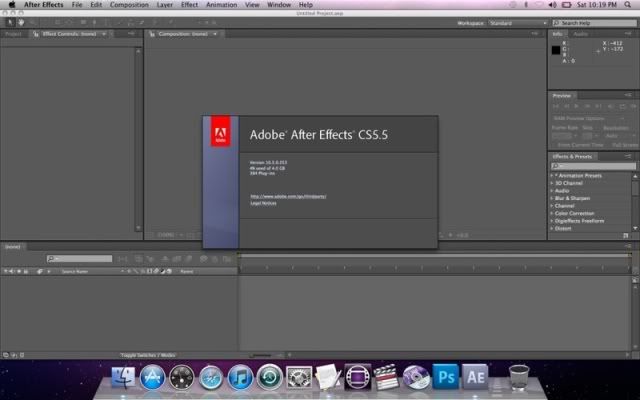This screenshot has height=400, width=640.
Task: Expand the Color Correction category
Action: (552, 213)
